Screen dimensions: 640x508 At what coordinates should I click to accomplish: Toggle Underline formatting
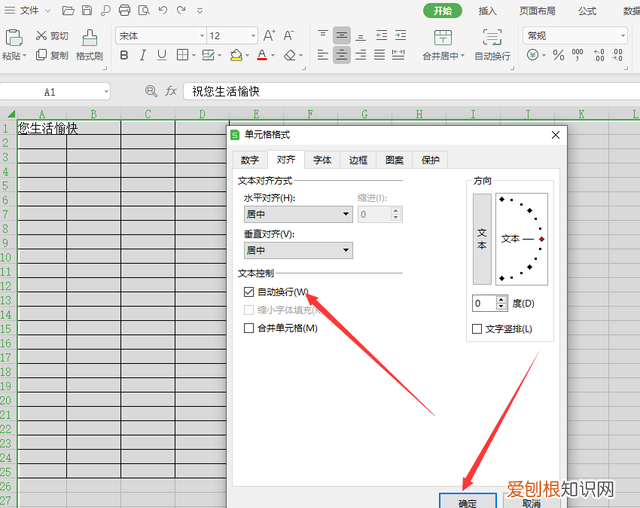tap(162, 55)
